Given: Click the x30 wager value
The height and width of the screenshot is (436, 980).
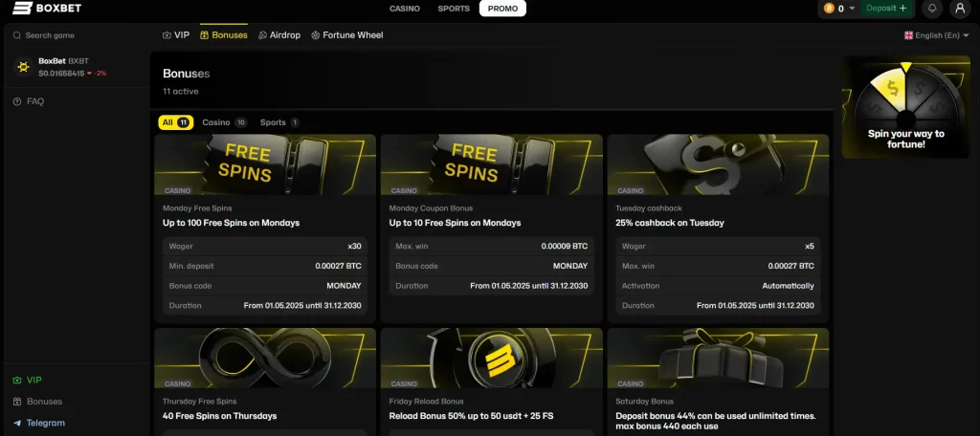Looking at the screenshot, I should (x=354, y=246).
